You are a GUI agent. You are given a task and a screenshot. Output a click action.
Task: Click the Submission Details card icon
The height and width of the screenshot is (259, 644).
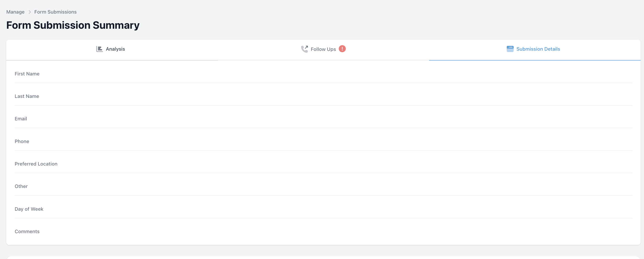pyautogui.click(x=510, y=49)
